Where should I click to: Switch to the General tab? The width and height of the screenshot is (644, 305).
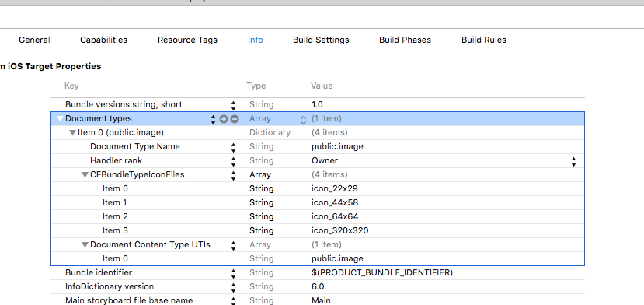(34, 40)
